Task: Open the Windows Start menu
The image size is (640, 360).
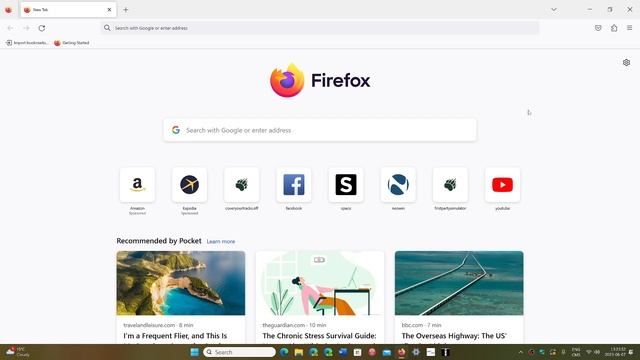Action: pyautogui.click(x=195, y=352)
